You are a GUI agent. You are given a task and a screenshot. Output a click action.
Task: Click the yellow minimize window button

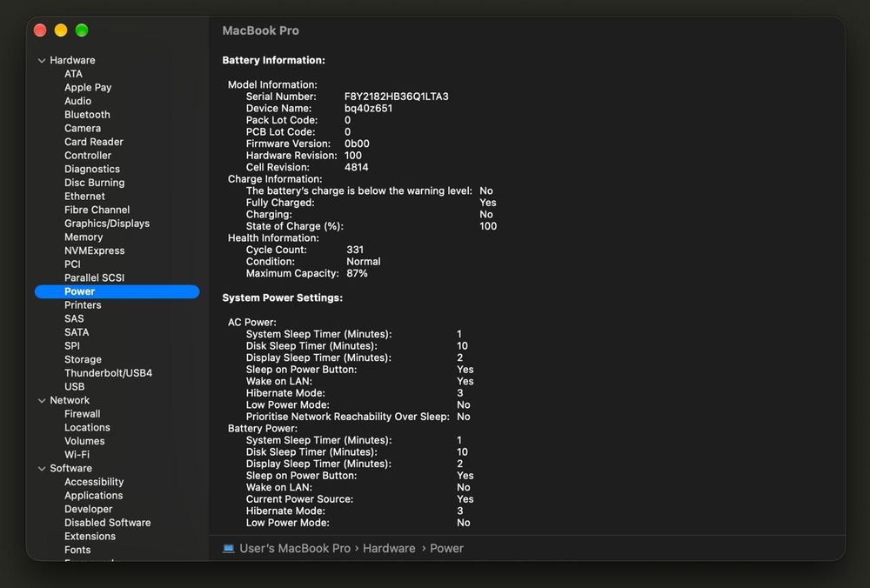(61, 30)
